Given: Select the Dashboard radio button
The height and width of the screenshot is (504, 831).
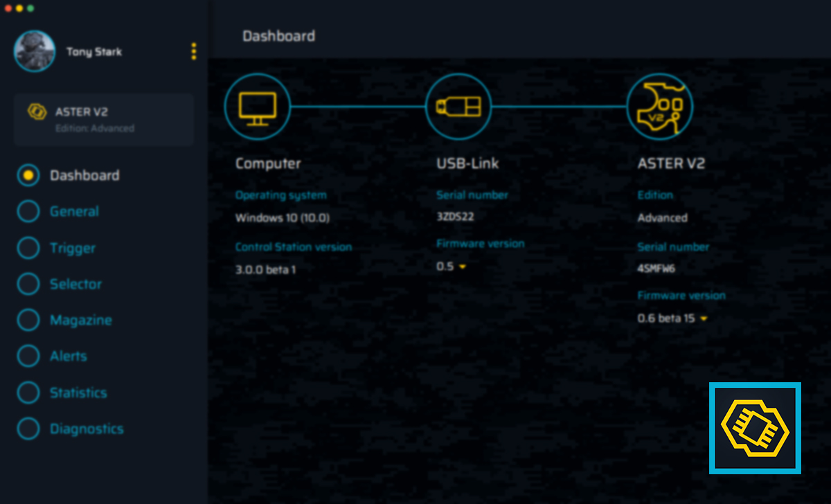Looking at the screenshot, I should (x=28, y=176).
